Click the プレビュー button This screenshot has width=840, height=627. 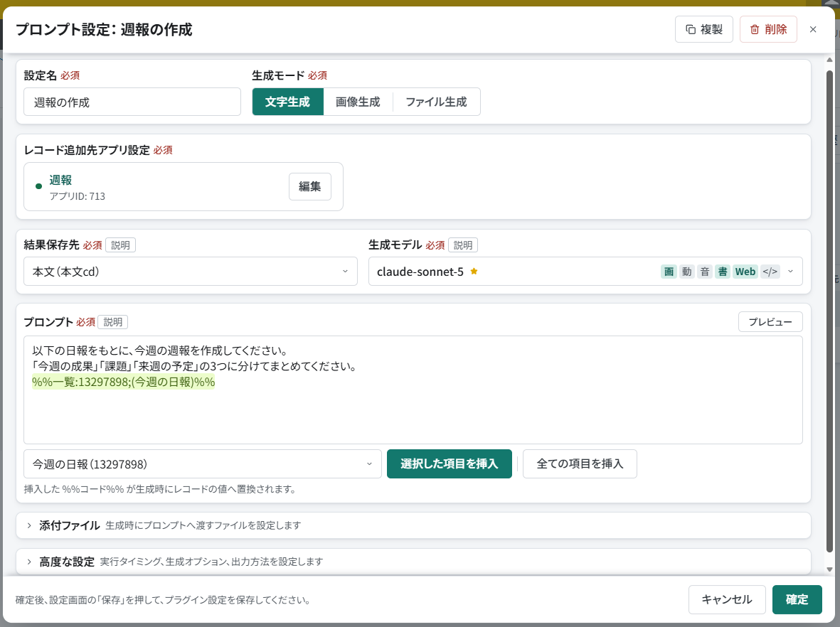(x=770, y=322)
